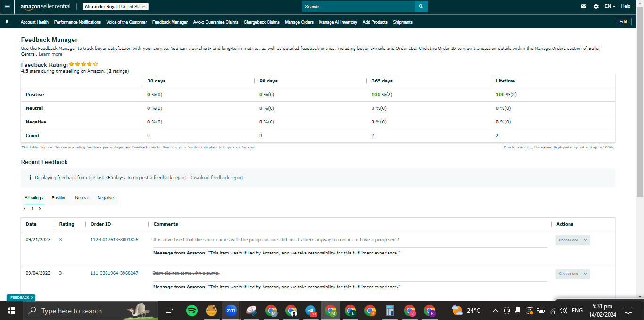This screenshot has height=320, width=644.
Task: Click the Feedback Rating stars
Action: click(83, 64)
